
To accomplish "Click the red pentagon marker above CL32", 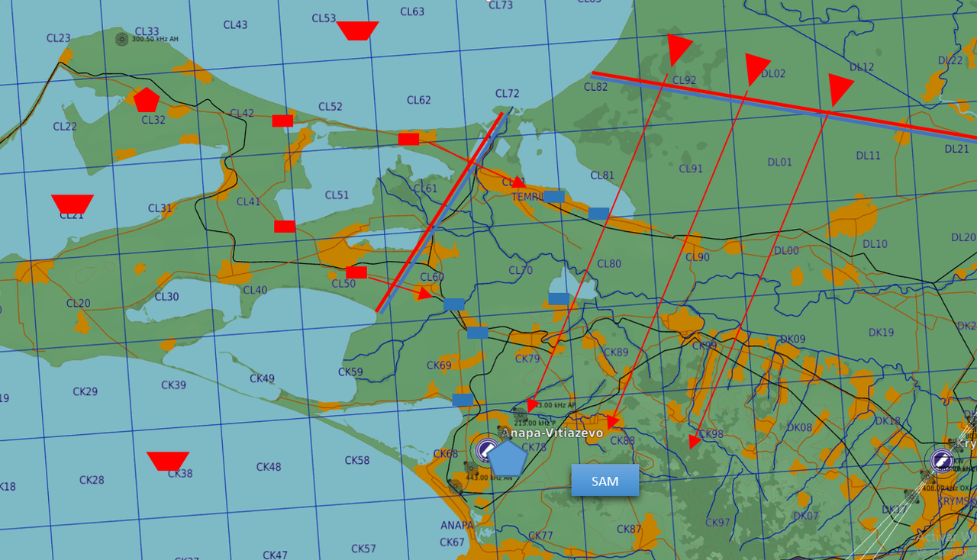I will pyautogui.click(x=146, y=99).
